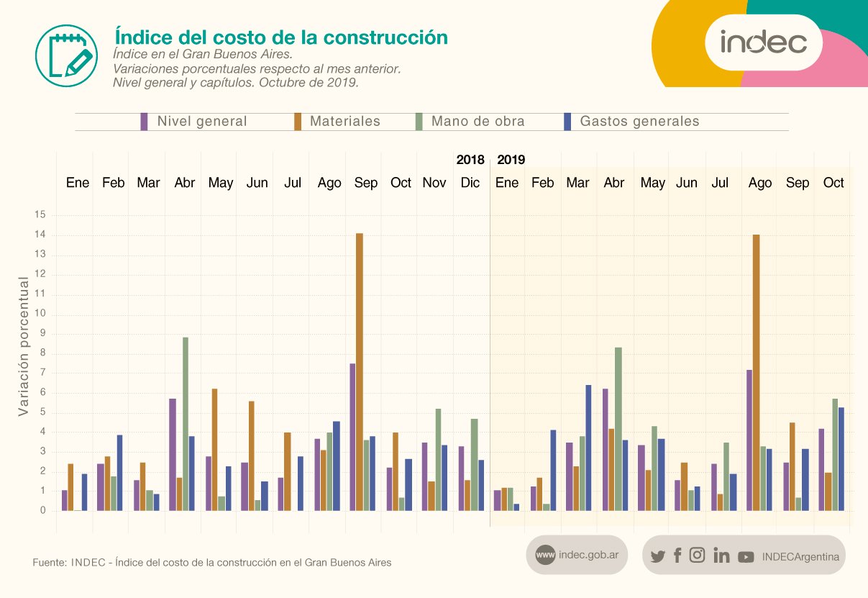The image size is (868, 598).
Task: Open the LinkedIn icon
Action: tap(721, 556)
